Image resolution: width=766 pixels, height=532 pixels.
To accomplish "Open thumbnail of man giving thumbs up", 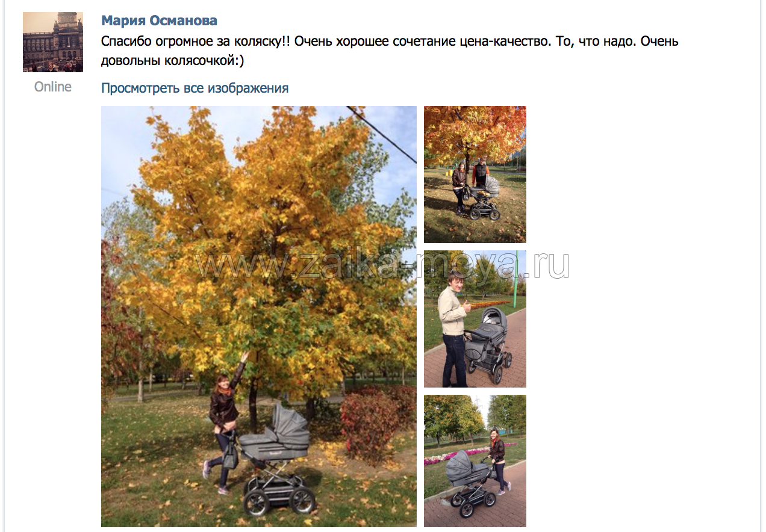I will point(475,319).
